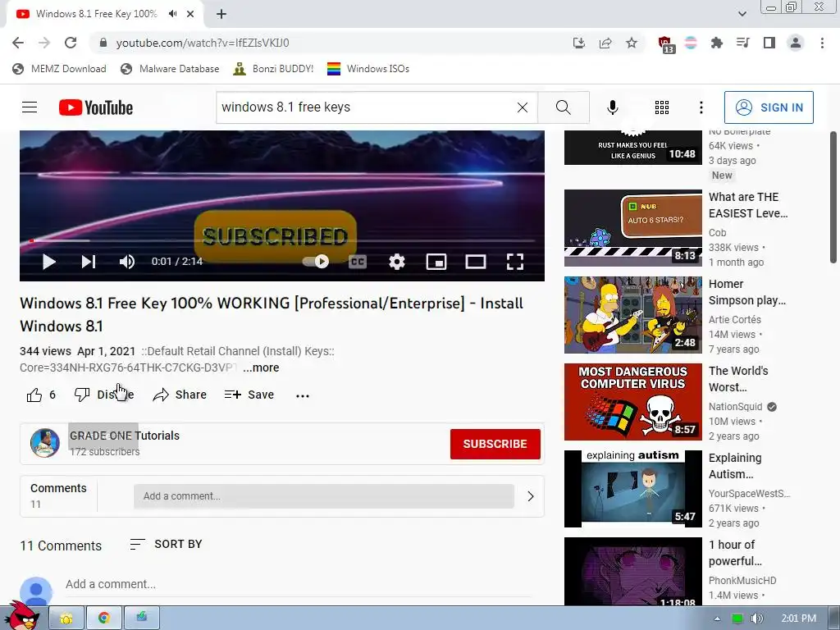Screen dimensions: 840x630
Task: Click the install/download icon in the address bar
Action: [579, 43]
